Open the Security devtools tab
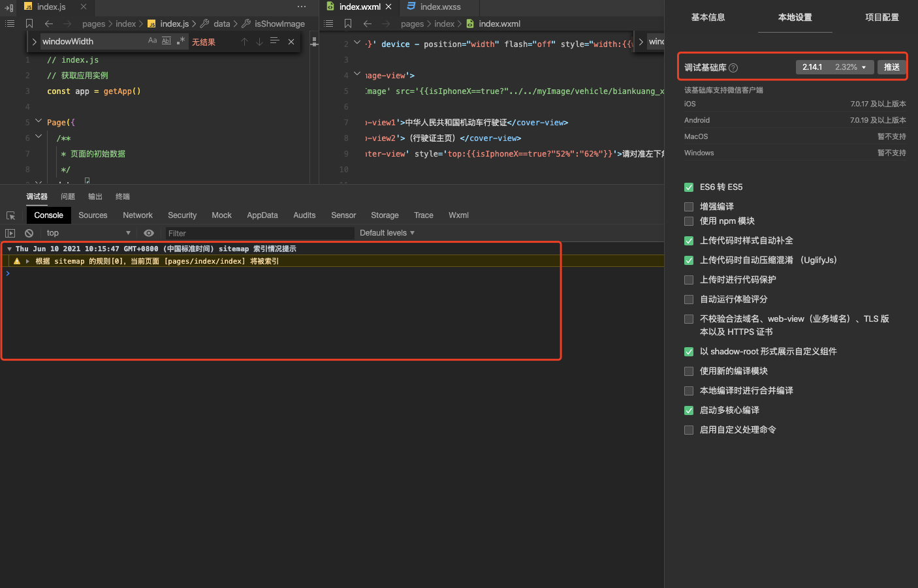Screen dimensions: 918x588 pyautogui.click(x=182, y=215)
